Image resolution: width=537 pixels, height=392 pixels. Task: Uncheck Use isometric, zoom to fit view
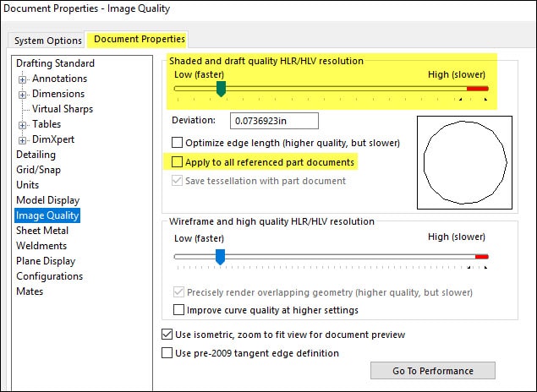click(167, 335)
